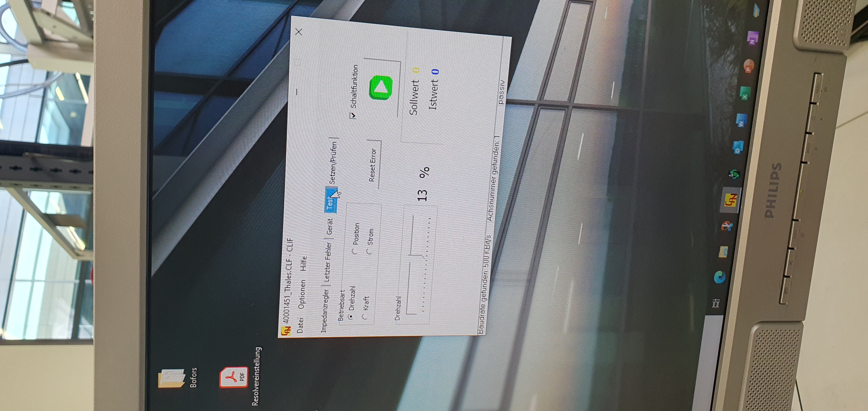Open Outlook from the taskbar
This screenshot has height=411, width=868.
pos(738,148)
